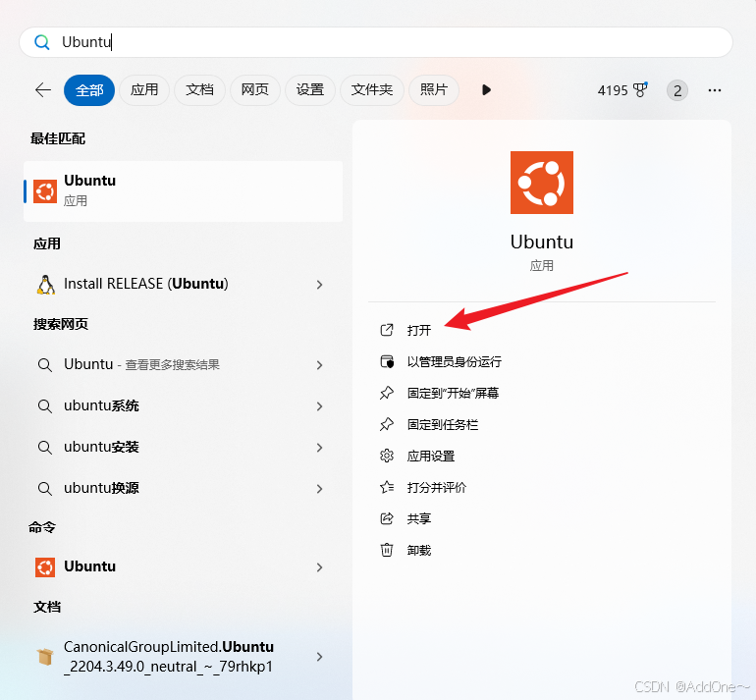Choose 打开 to launch Ubuntu
The height and width of the screenshot is (700, 756).
click(x=419, y=330)
